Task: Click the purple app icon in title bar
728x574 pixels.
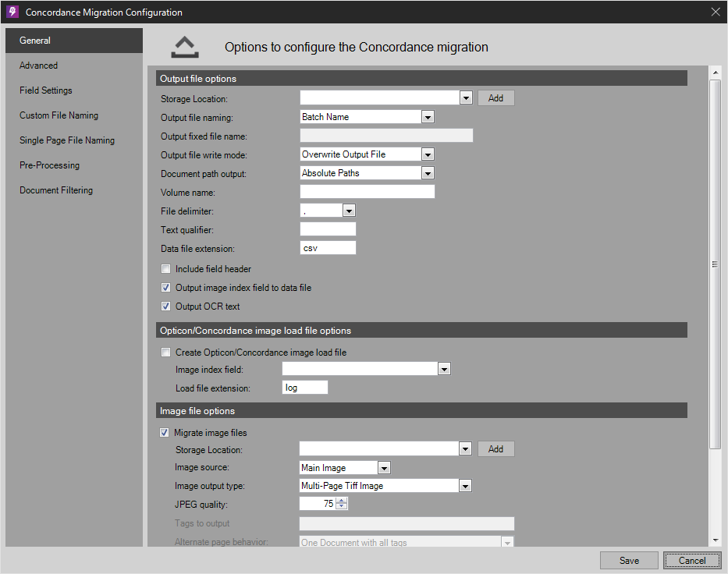Action: (12, 12)
